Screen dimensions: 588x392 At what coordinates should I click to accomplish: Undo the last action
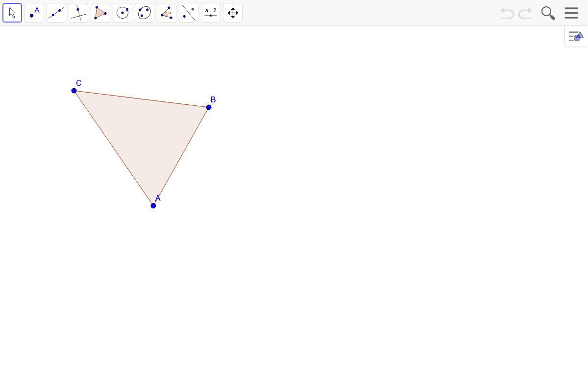(x=507, y=13)
